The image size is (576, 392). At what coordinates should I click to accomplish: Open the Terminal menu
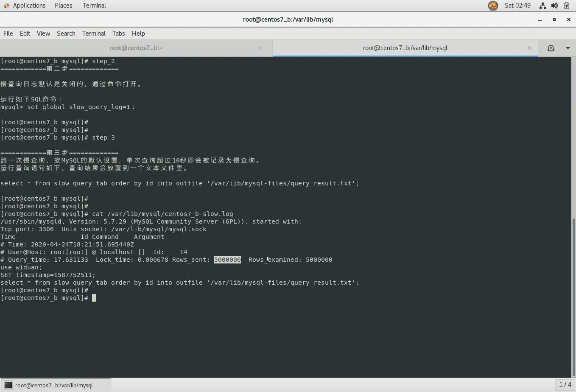[94, 33]
